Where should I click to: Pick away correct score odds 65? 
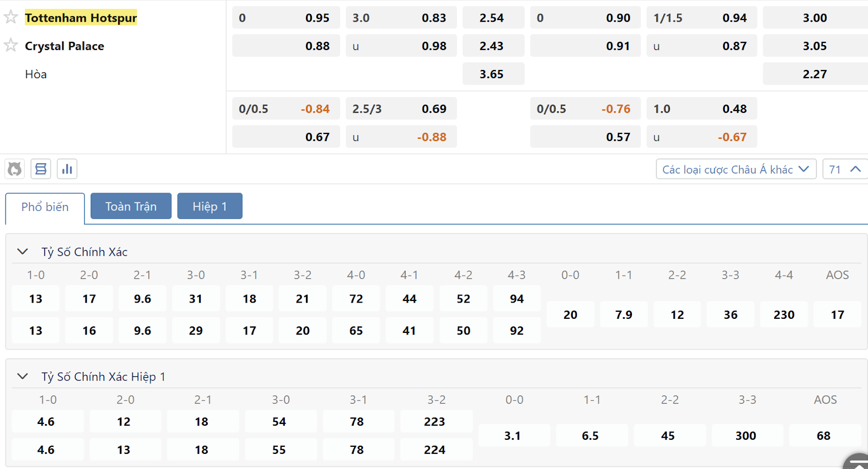tap(356, 331)
